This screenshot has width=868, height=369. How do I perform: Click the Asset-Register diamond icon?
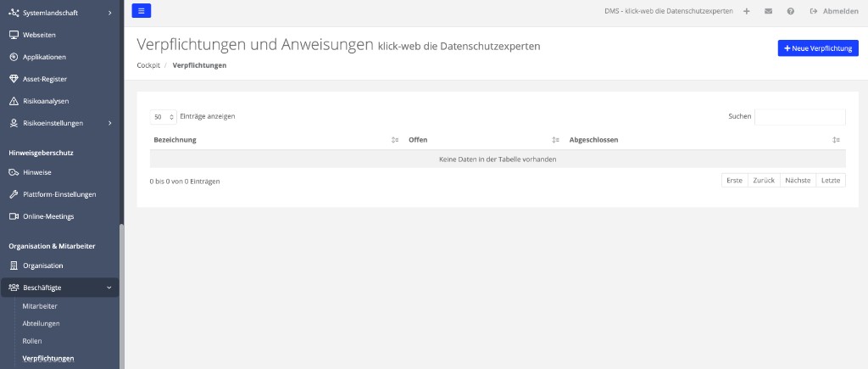14,79
